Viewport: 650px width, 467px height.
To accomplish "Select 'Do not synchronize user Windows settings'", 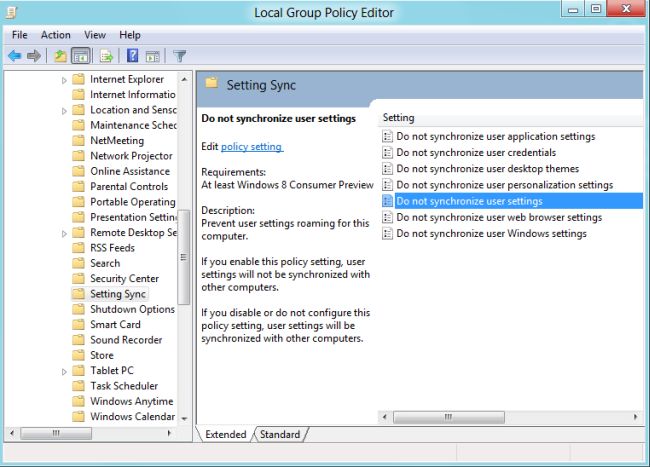I will coord(491,233).
